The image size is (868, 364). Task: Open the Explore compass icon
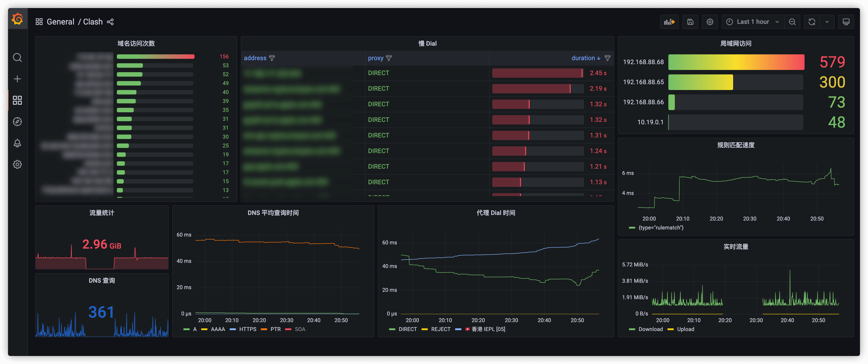point(18,121)
